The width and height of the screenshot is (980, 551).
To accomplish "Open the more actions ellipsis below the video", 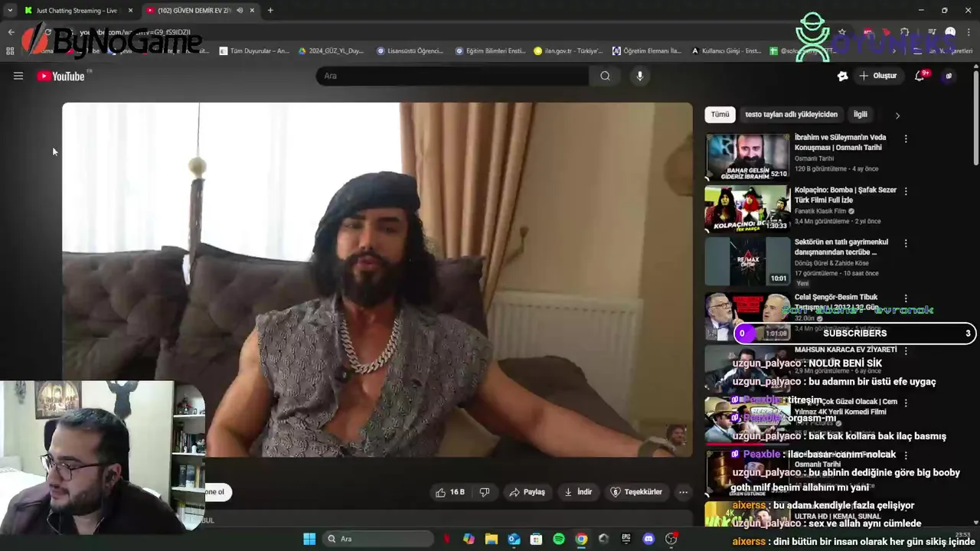I will (683, 492).
